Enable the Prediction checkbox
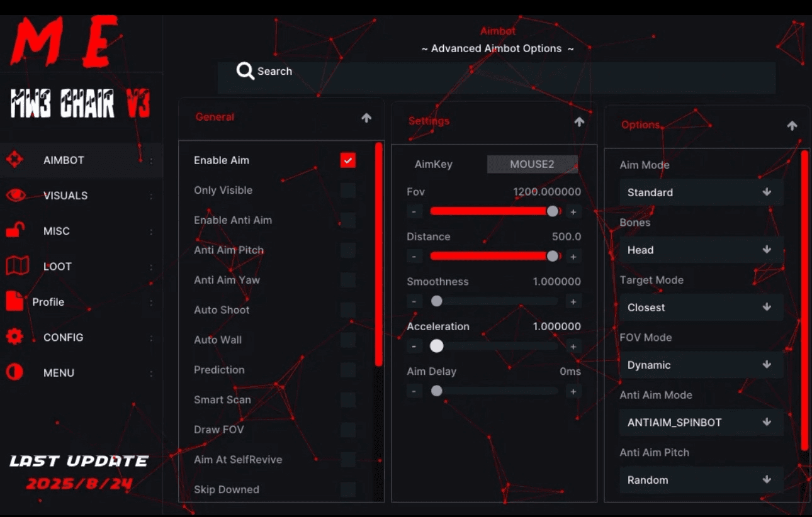The width and height of the screenshot is (812, 517). click(x=348, y=370)
